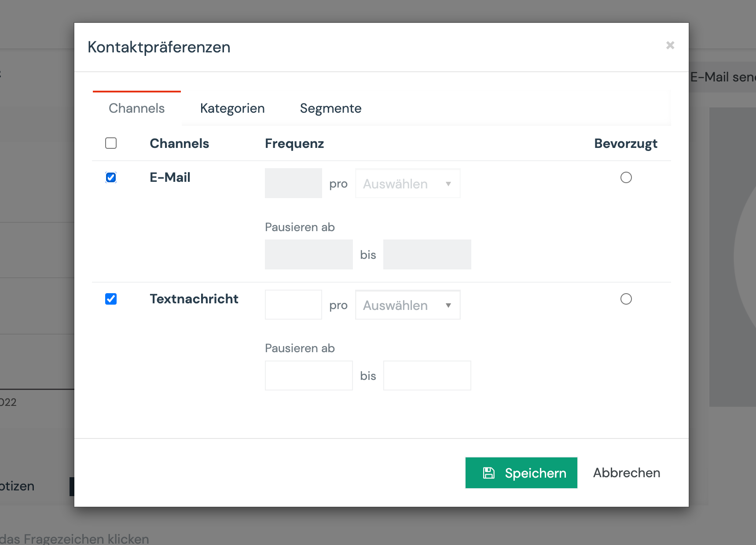Click E-Mail Pausieren ab start field

pyautogui.click(x=308, y=254)
